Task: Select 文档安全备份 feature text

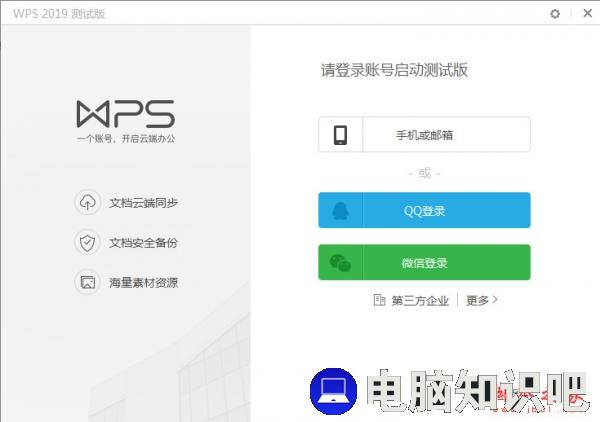Action: (x=143, y=243)
